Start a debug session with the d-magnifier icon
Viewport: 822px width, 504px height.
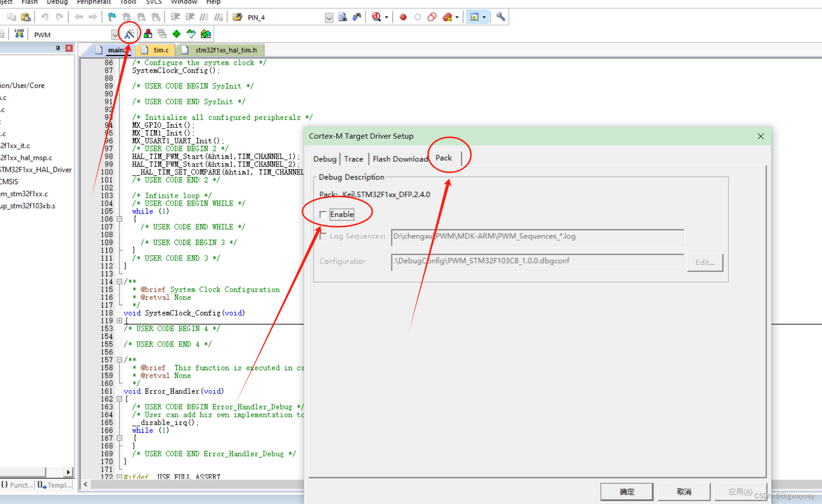pos(376,17)
